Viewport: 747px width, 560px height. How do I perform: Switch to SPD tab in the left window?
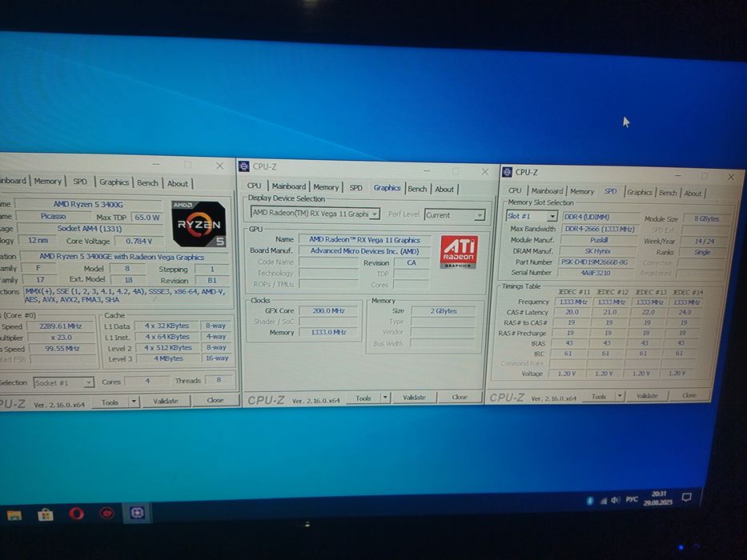tap(79, 182)
